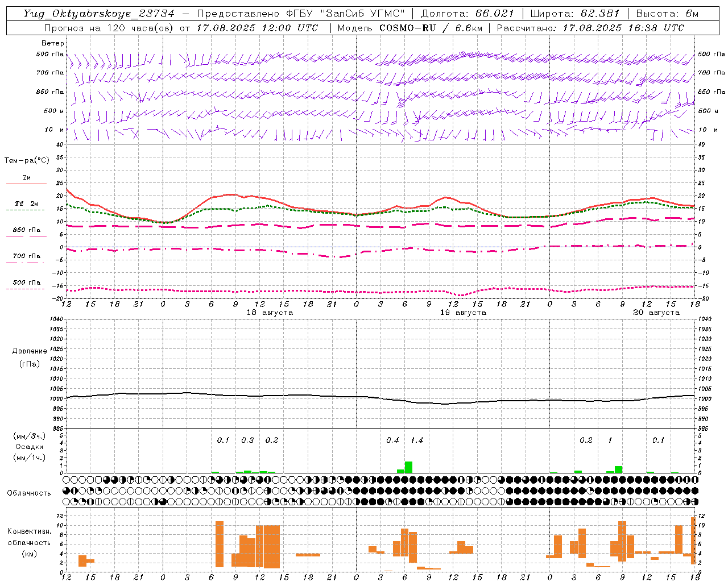Image resolution: width=728 pixels, height=582 pixels.
Task: Click the station name Yug_Oktyabrskoye_23734
Action: click(x=99, y=14)
